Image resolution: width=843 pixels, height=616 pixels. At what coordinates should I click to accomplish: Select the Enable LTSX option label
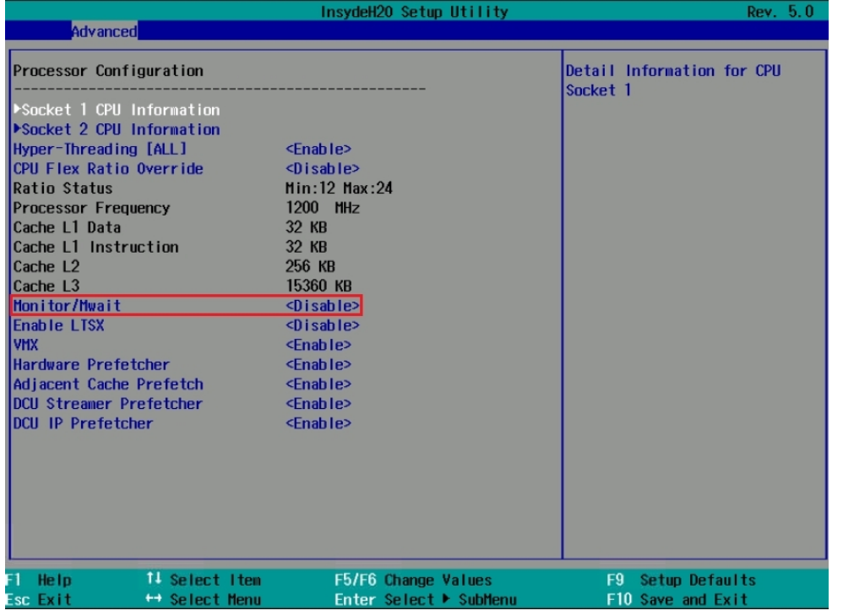pos(58,324)
